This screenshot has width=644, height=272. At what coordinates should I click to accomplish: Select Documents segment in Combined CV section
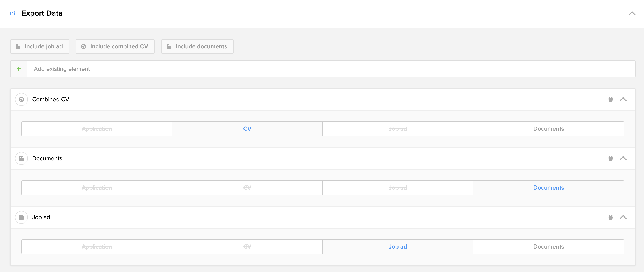[x=548, y=129]
